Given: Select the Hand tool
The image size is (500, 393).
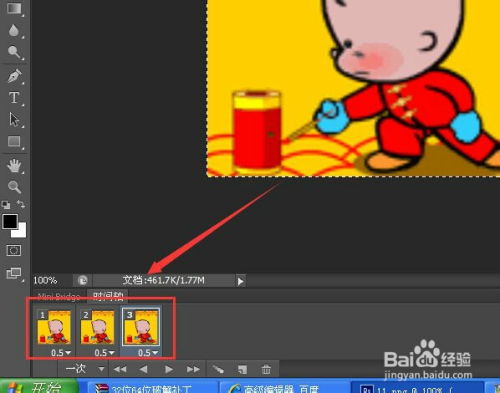Looking at the screenshot, I should pyautogui.click(x=14, y=166).
